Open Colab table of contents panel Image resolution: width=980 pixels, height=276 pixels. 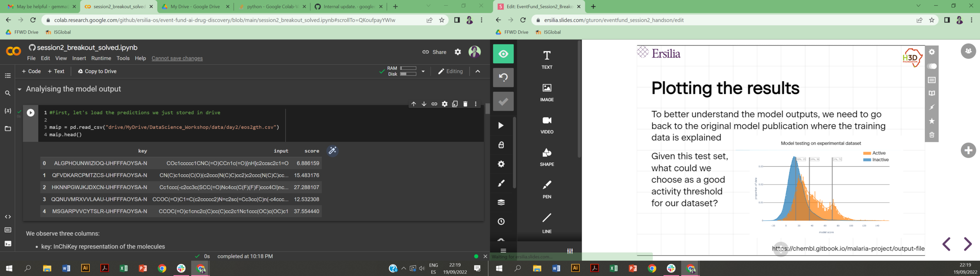[8, 75]
